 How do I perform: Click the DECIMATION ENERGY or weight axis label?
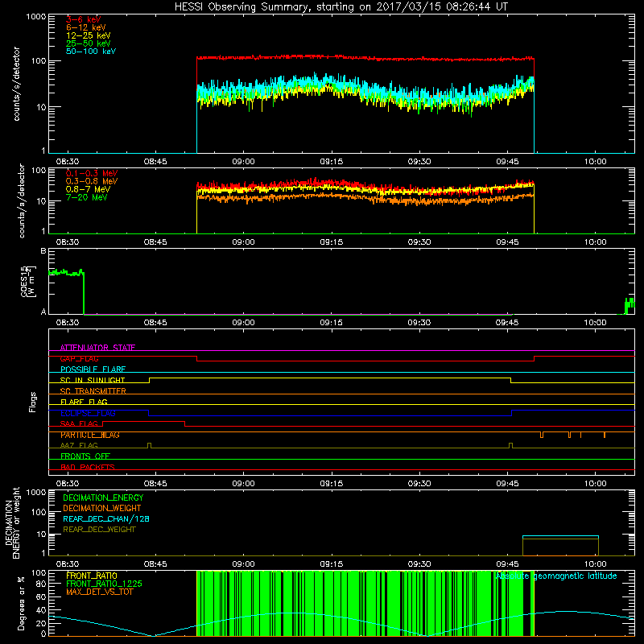click(12, 522)
